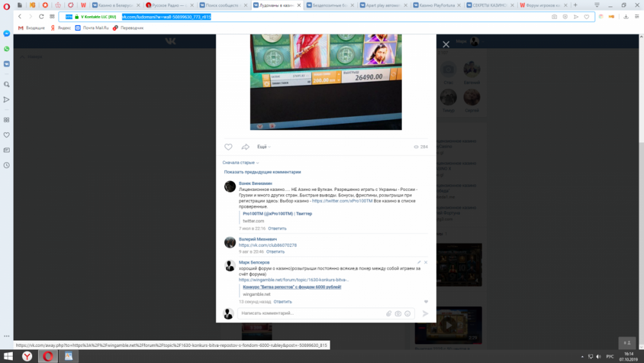Share the post with arrow icon
Image resolution: width=644 pixels, height=363 pixels.
[x=245, y=147]
